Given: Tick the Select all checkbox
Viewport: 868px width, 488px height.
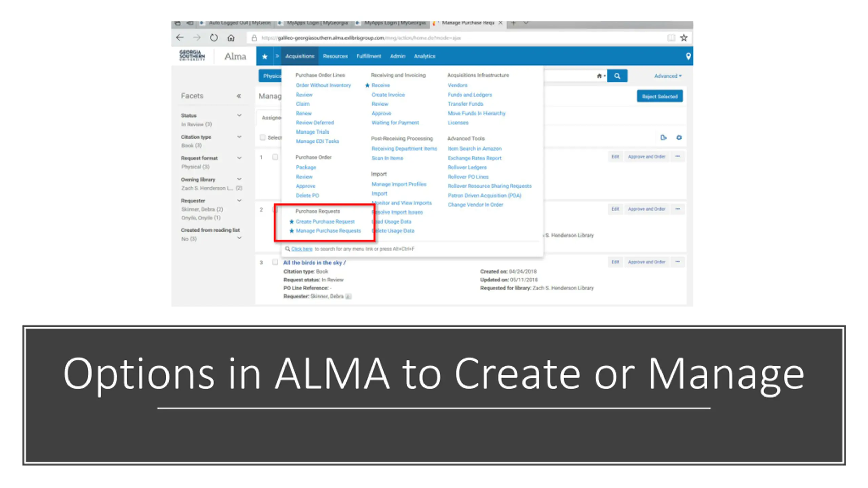Looking at the screenshot, I should point(262,137).
